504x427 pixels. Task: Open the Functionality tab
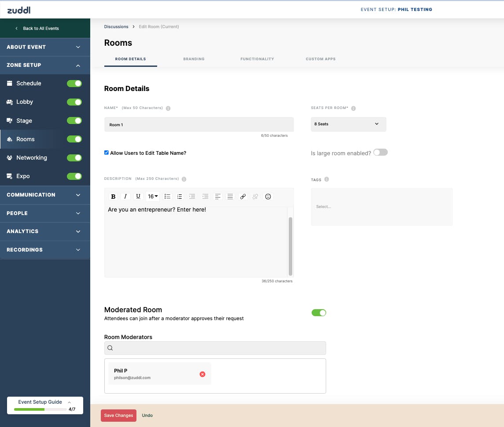point(257,59)
